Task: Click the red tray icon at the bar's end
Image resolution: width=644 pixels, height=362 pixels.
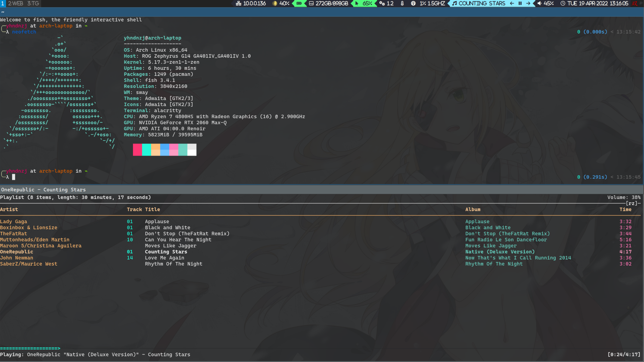Action: [x=635, y=4]
